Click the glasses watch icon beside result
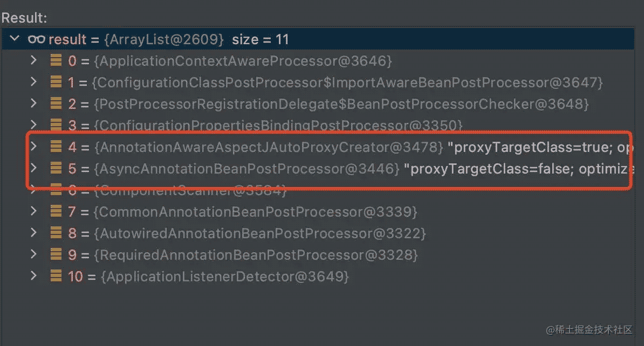The image size is (644, 346). tap(36, 39)
